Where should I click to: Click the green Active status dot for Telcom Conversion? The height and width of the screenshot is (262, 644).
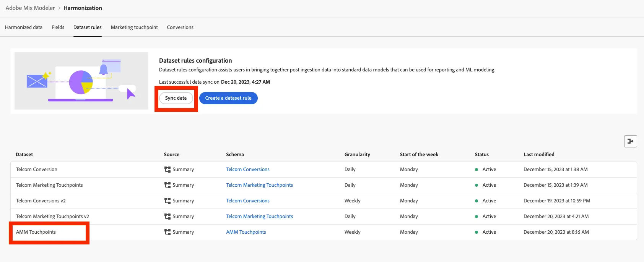click(x=476, y=170)
